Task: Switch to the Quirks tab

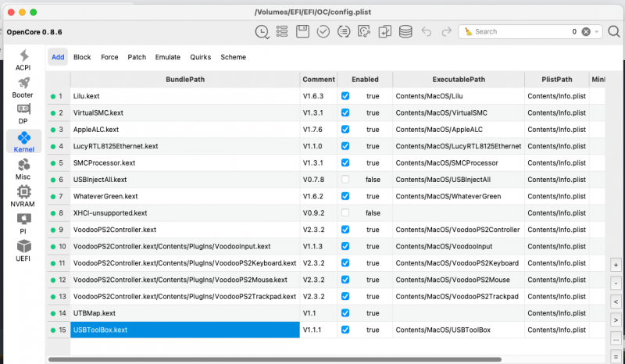Action: pyautogui.click(x=200, y=57)
